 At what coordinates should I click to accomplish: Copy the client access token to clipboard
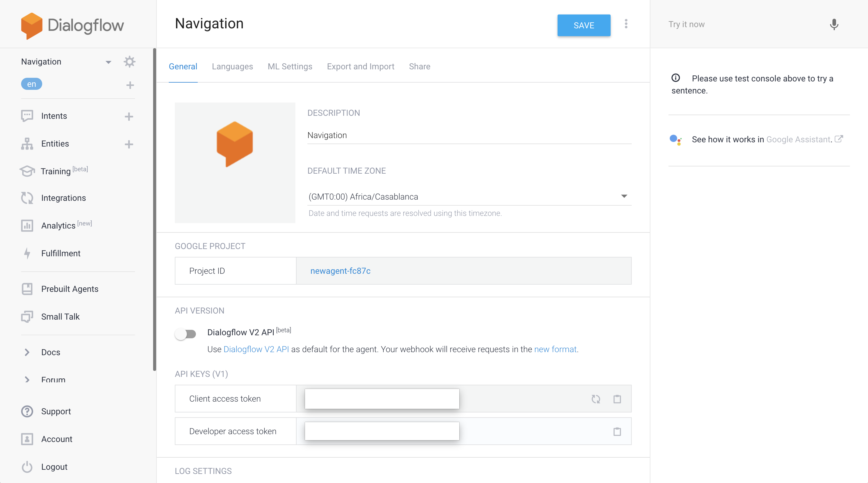click(x=617, y=399)
